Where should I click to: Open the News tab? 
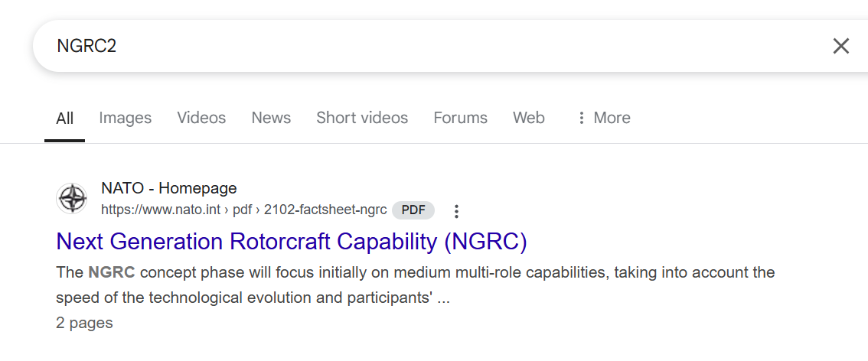pyautogui.click(x=271, y=118)
